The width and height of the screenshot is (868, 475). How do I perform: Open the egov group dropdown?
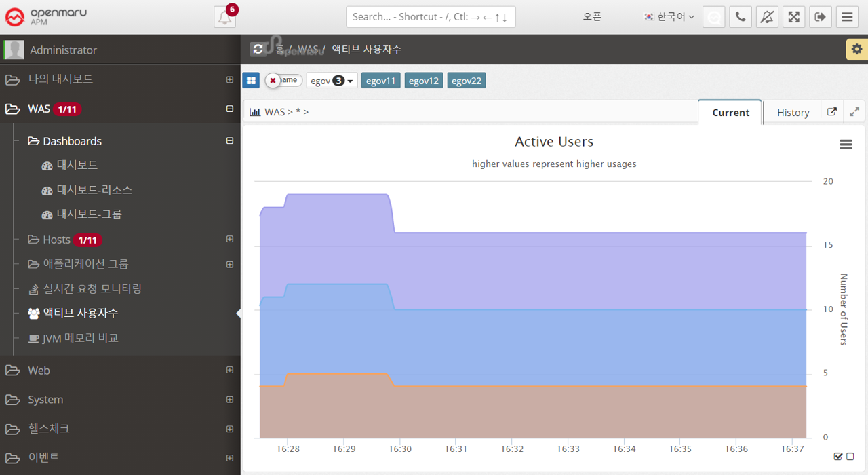[332, 81]
